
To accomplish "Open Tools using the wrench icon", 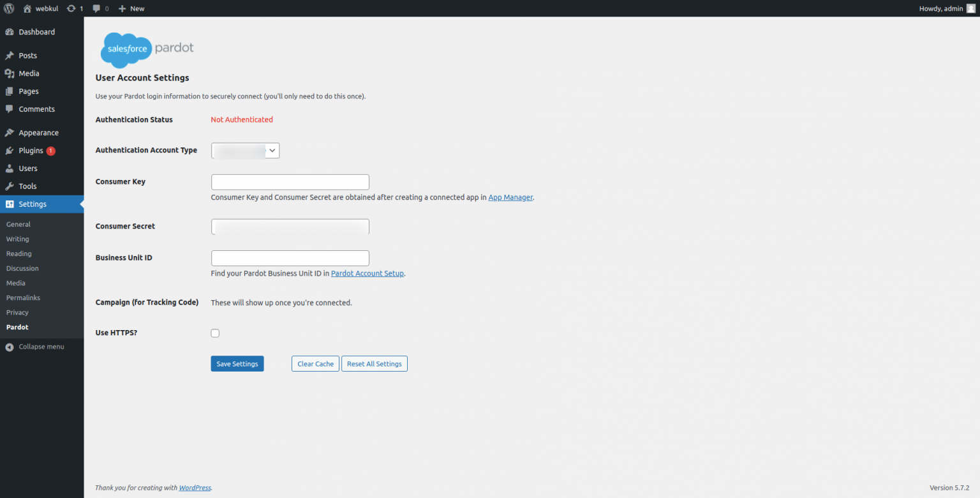I will 10,186.
